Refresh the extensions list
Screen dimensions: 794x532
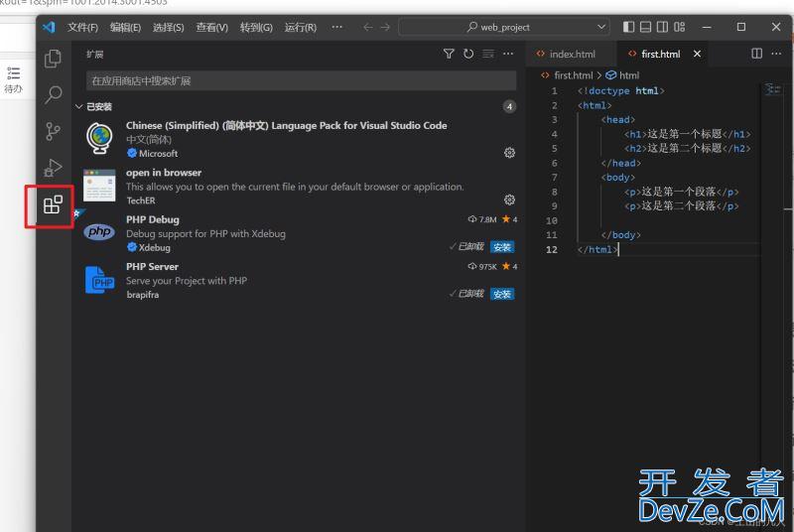click(468, 54)
